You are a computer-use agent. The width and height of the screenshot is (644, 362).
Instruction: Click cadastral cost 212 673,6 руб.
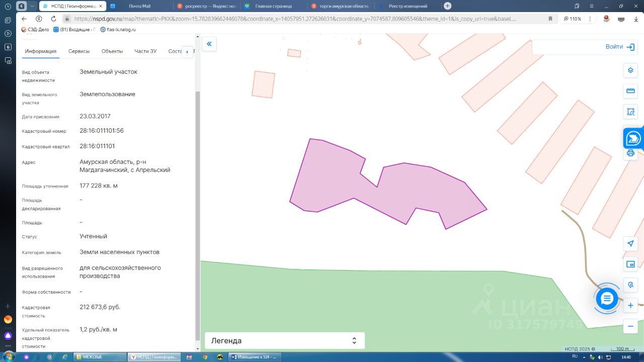point(100,307)
